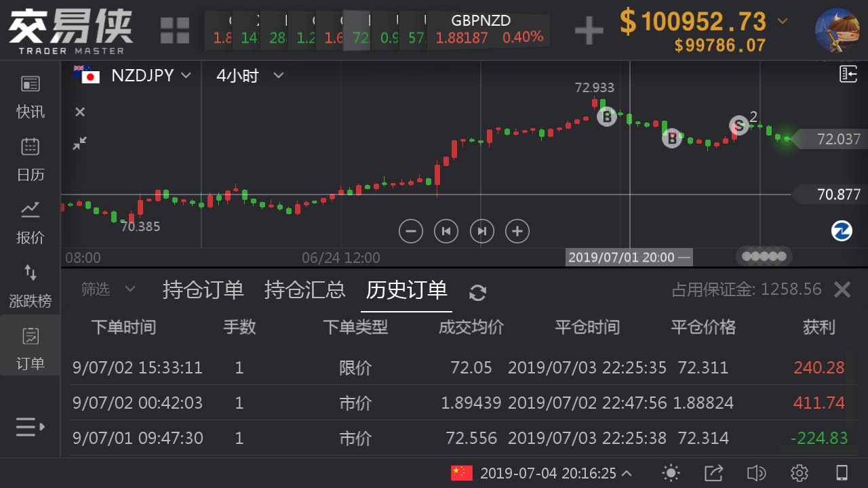This screenshot has height=488, width=868.
Task: Expand the account balance dropdown arrow
Action: tap(783, 21)
